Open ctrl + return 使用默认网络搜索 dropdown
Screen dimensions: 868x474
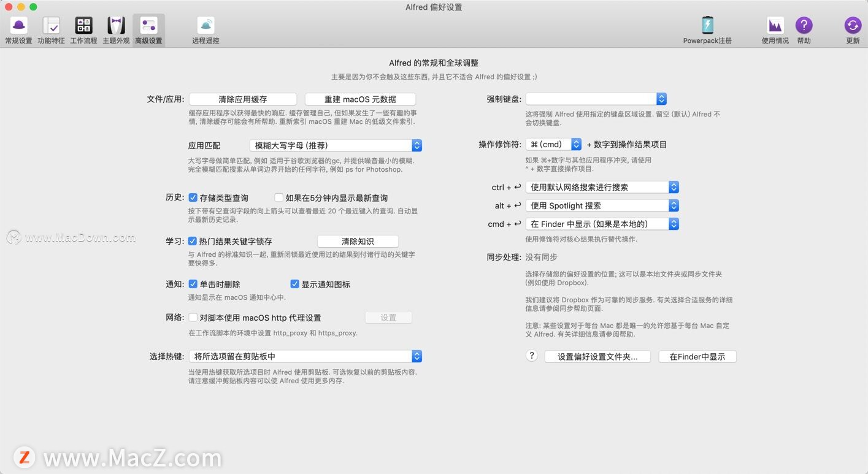click(x=602, y=187)
